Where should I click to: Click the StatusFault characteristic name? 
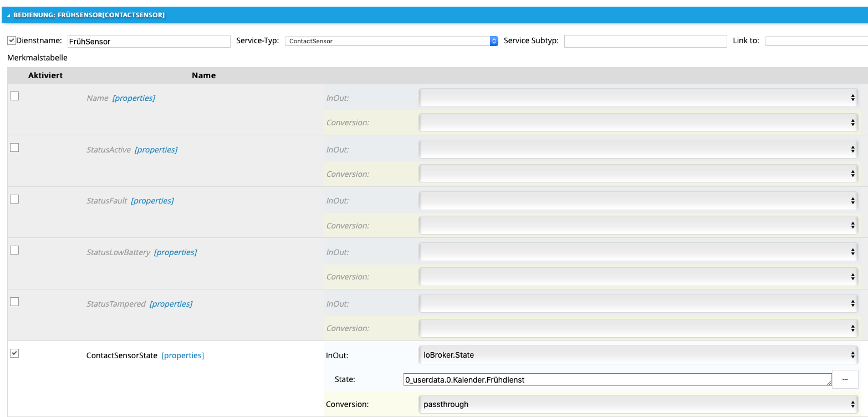(107, 201)
